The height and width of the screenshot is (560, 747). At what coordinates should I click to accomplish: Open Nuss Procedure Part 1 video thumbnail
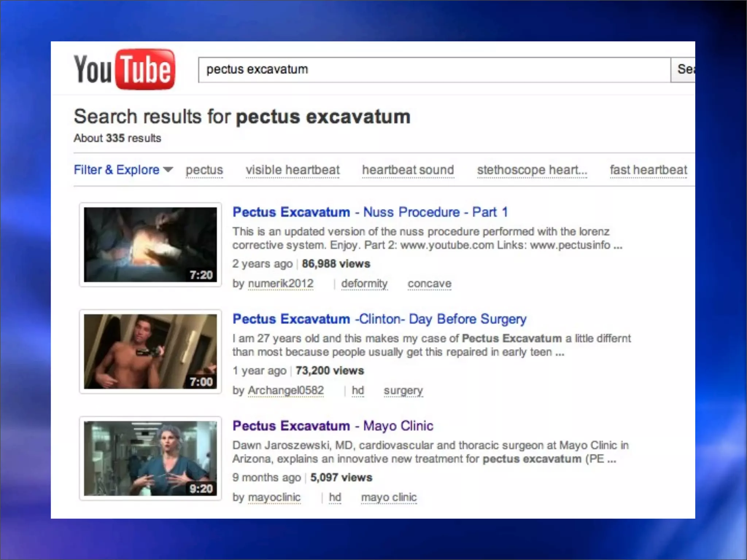point(150,245)
